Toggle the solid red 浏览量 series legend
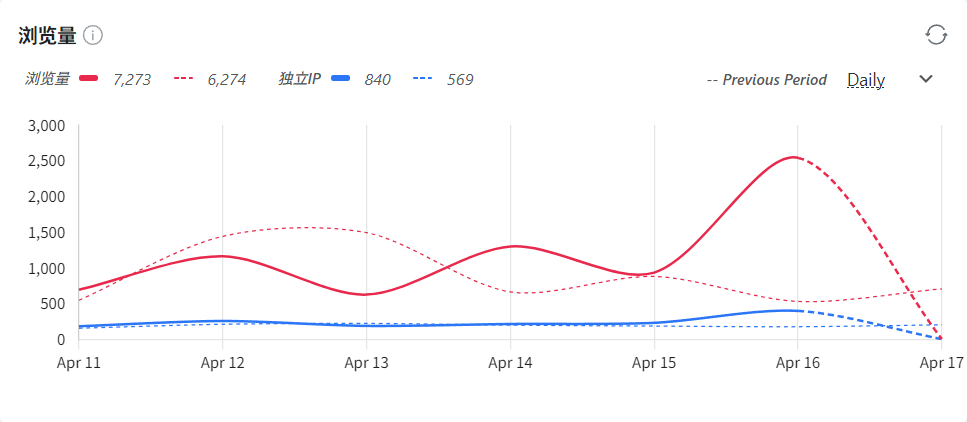Screen dimensions: 967x422 point(88,79)
